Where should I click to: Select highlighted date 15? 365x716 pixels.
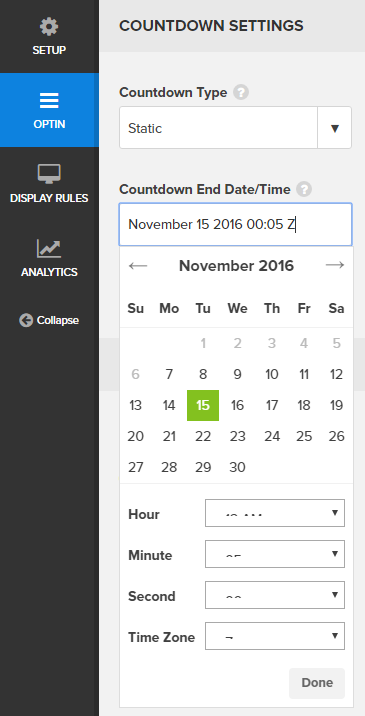click(x=203, y=405)
